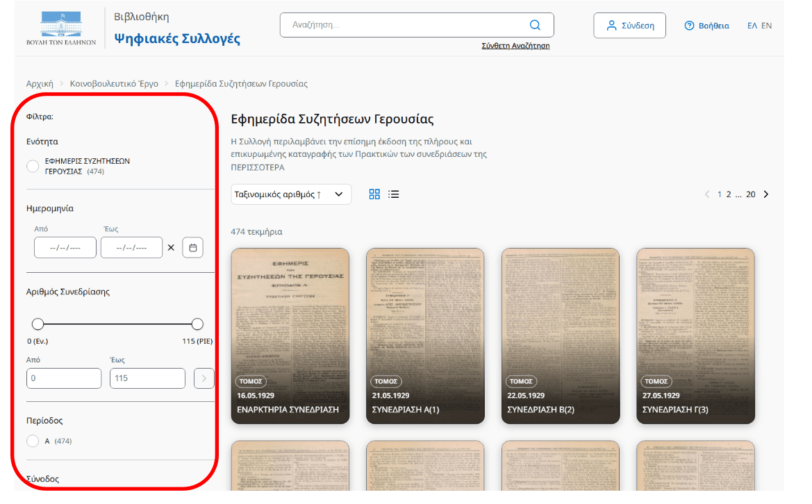Click the date Από input field
The image size is (812, 504).
[65, 247]
